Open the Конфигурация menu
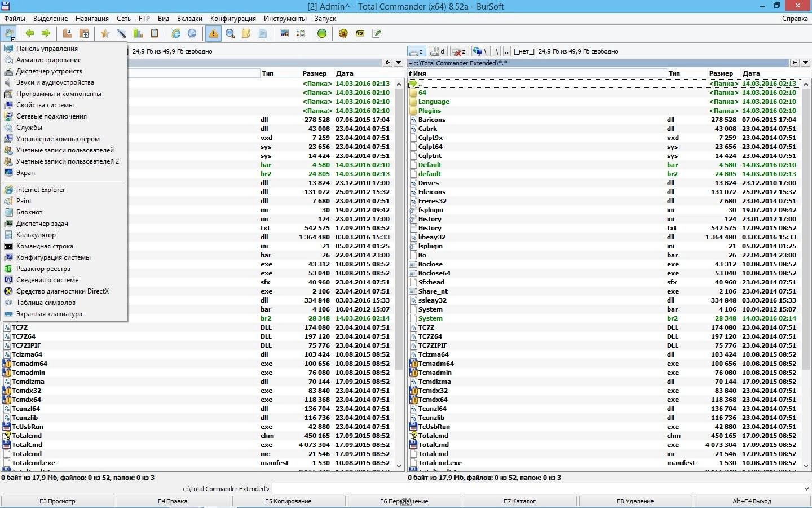Screen dimensions: 812x508 click(x=233, y=19)
